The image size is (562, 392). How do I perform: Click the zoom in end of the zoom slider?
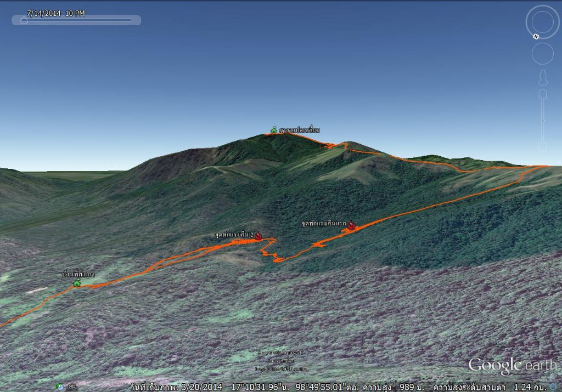pos(542,94)
